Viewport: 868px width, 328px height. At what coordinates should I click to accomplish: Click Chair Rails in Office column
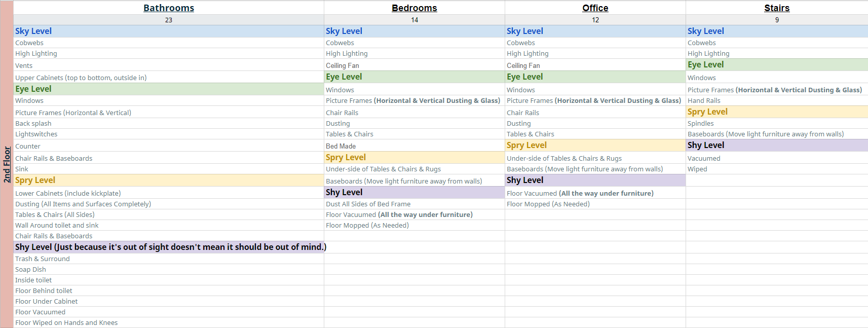click(x=595, y=113)
